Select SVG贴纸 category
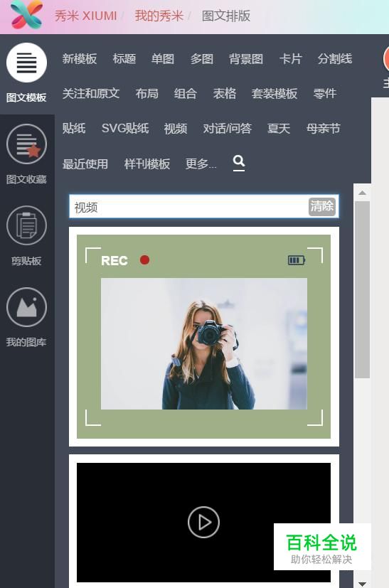 click(125, 128)
